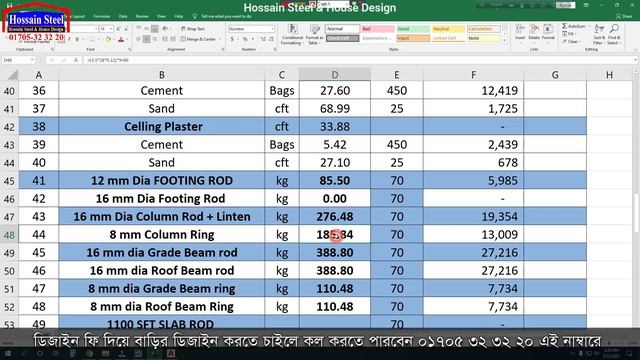Toggle Middle Align vertical alignment
The width and height of the screenshot is (640, 360).
tap(147, 29)
